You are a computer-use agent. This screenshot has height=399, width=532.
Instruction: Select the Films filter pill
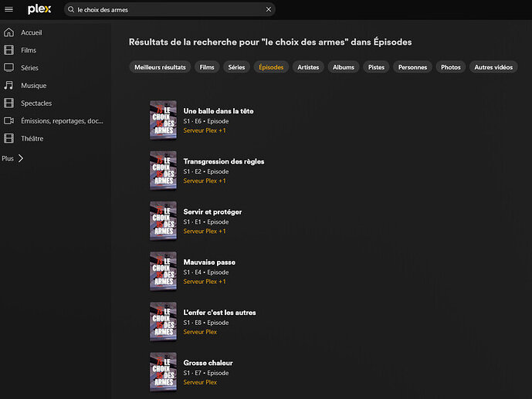coord(207,67)
